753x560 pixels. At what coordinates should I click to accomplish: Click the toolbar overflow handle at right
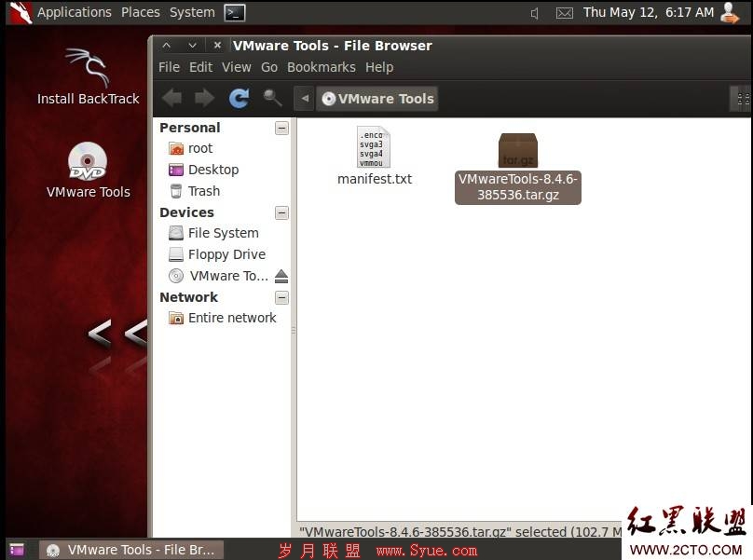click(743, 99)
